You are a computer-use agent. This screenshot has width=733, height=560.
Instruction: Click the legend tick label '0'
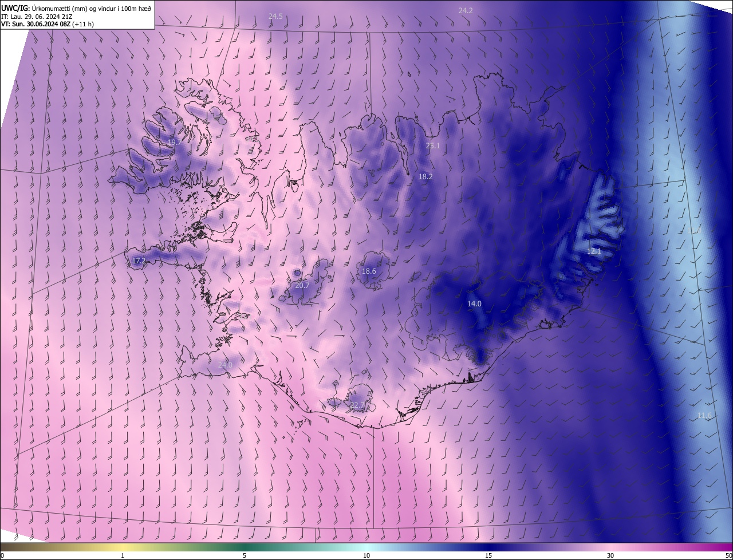pyautogui.click(x=2, y=555)
